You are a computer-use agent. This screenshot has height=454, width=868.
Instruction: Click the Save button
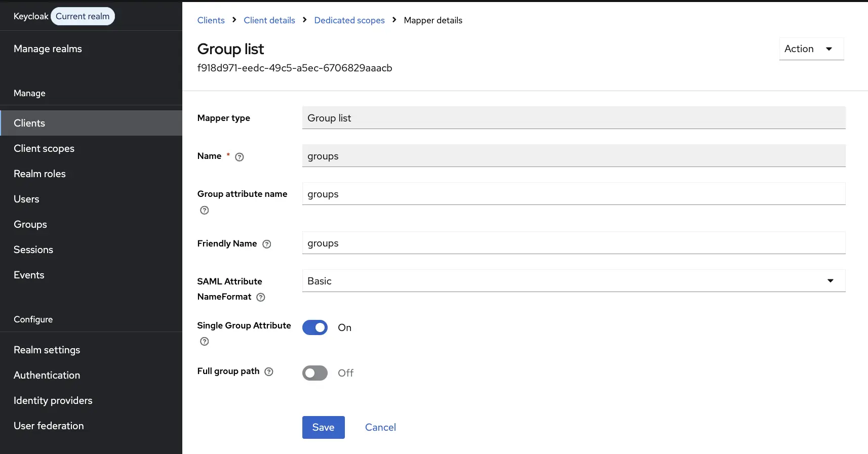324,427
